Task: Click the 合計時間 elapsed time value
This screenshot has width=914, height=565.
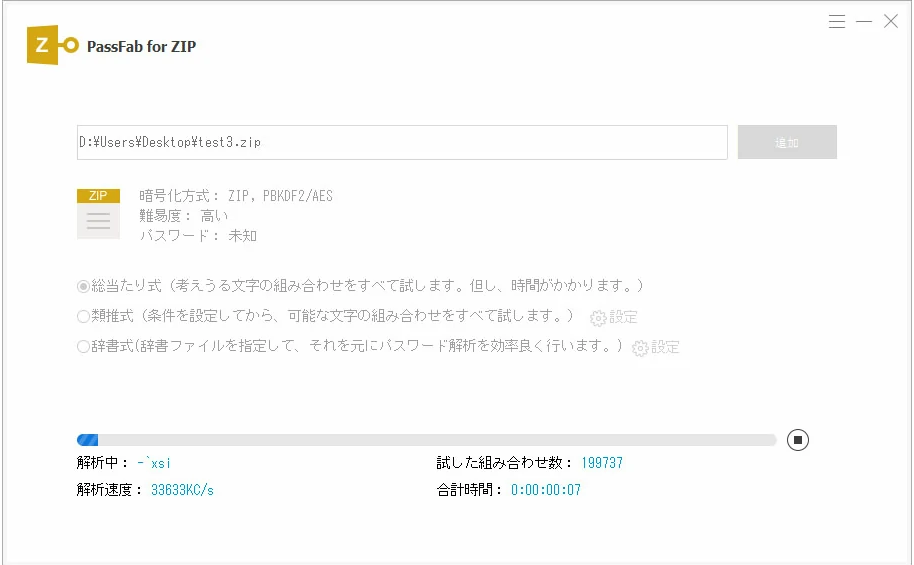Action: 546,490
